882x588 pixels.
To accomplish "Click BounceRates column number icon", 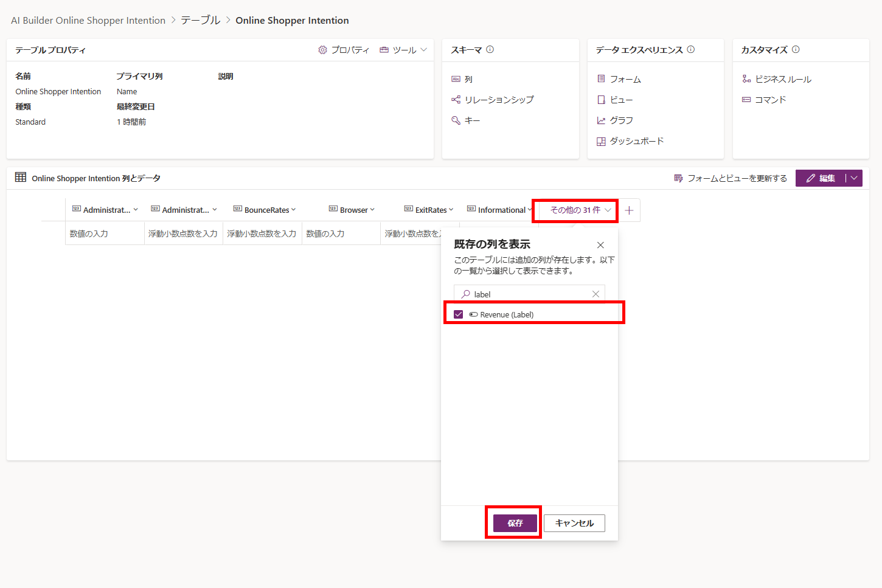I will [x=238, y=209].
